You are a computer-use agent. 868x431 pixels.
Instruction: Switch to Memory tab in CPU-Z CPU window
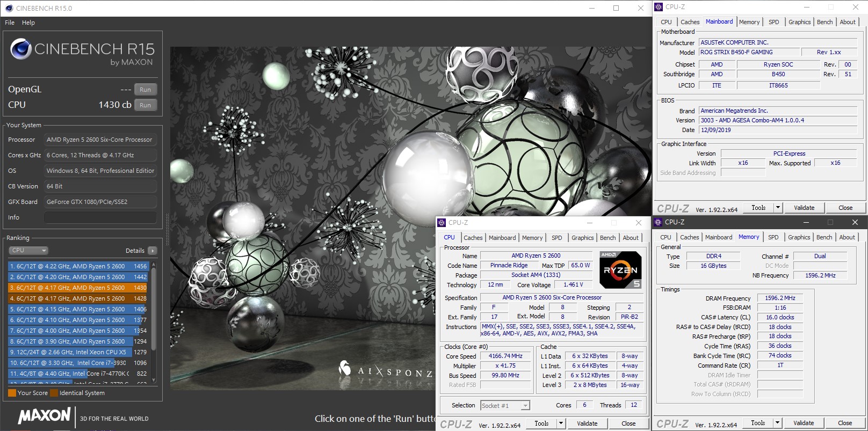[x=532, y=238]
